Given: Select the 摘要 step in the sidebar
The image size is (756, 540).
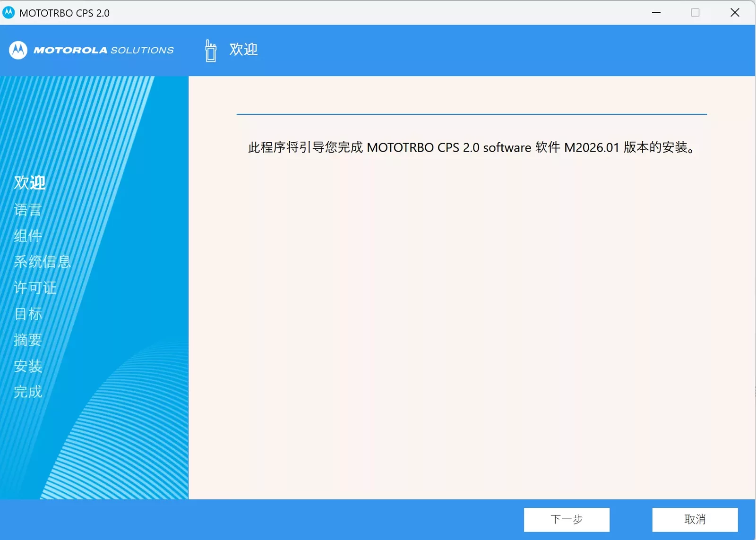Looking at the screenshot, I should tap(28, 340).
